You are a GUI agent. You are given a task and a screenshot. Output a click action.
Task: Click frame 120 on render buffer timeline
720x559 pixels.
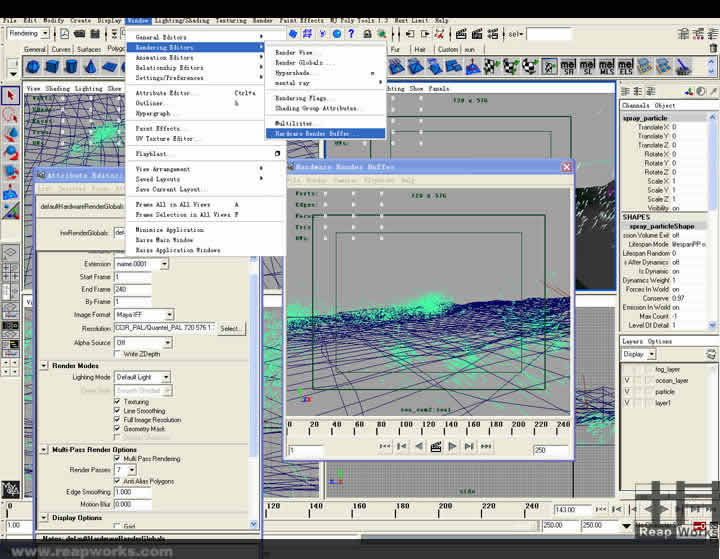(422, 428)
